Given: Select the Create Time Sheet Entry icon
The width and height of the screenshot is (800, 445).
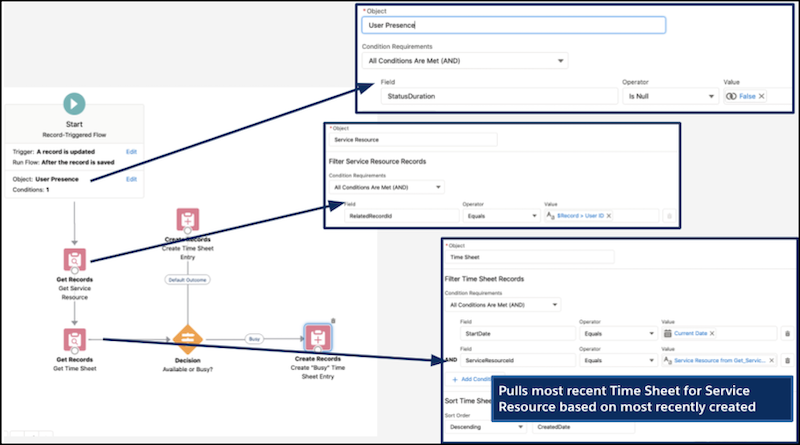Looking at the screenshot, I should [188, 219].
